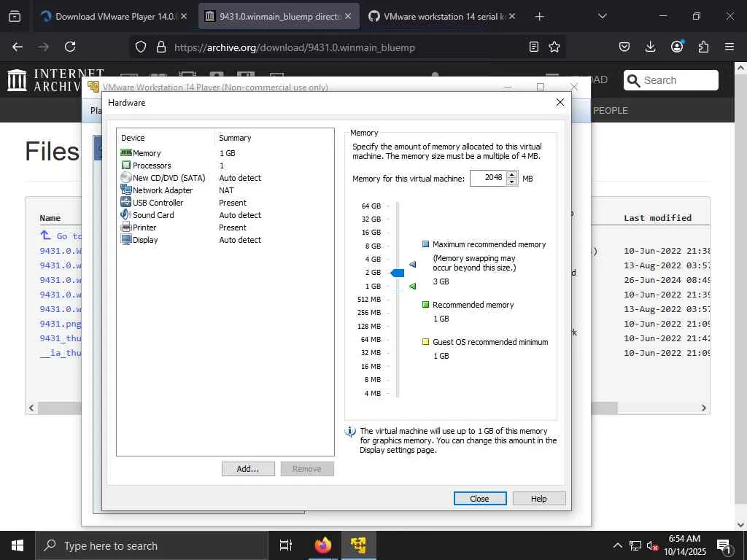
Task: Click the Firefox address bar URL
Action: click(x=295, y=47)
